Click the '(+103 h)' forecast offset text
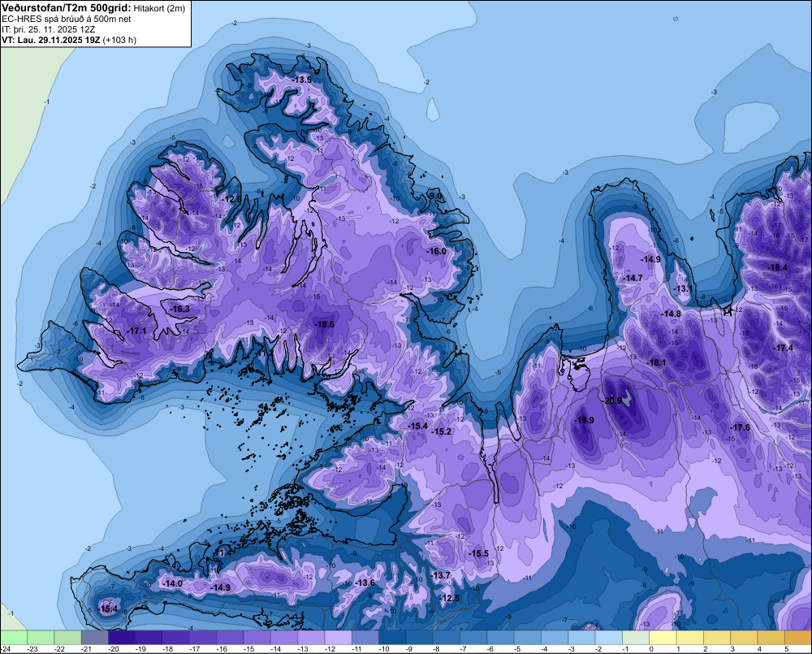The image size is (812, 654). coord(119,40)
